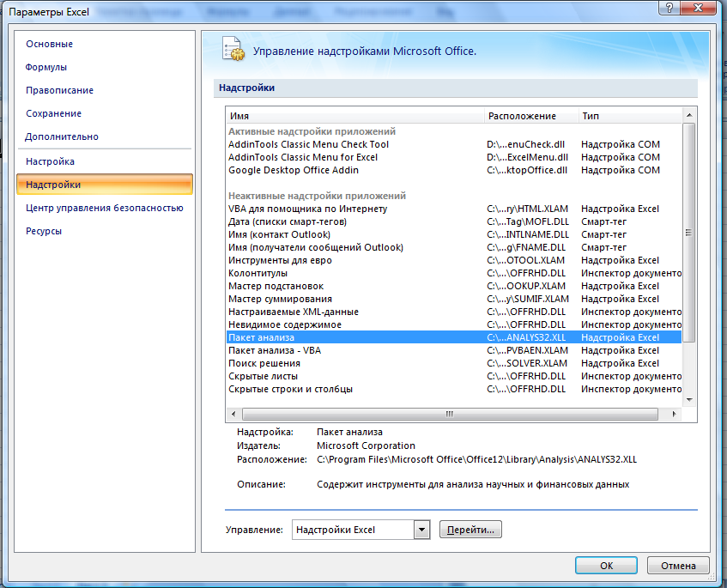Click the horizontal scrollbar thumb
727x588 pixels.
coord(449,414)
